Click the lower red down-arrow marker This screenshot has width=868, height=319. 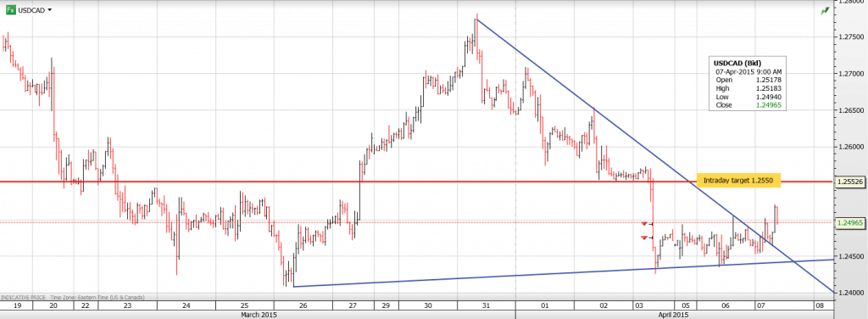pyautogui.click(x=644, y=238)
